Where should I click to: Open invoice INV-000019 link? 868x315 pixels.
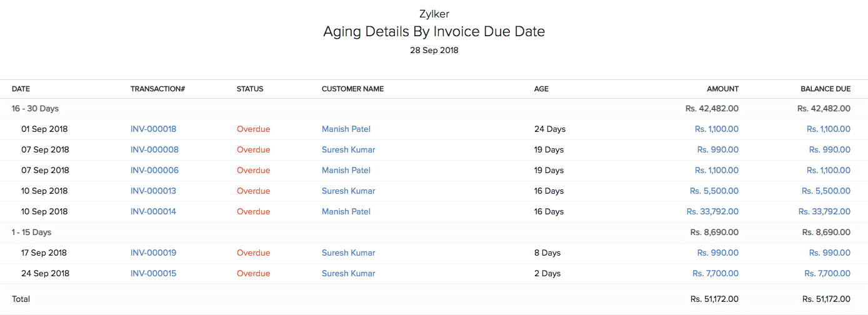click(153, 253)
